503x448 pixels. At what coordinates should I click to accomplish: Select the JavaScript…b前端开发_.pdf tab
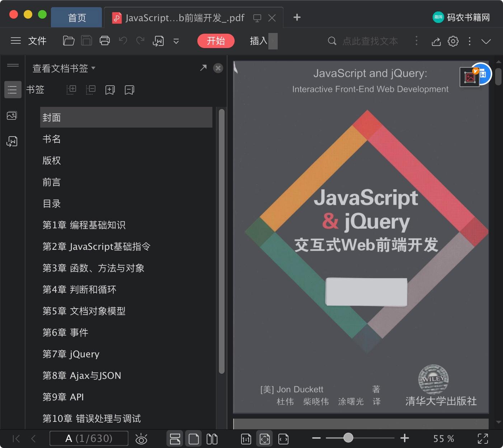click(185, 18)
